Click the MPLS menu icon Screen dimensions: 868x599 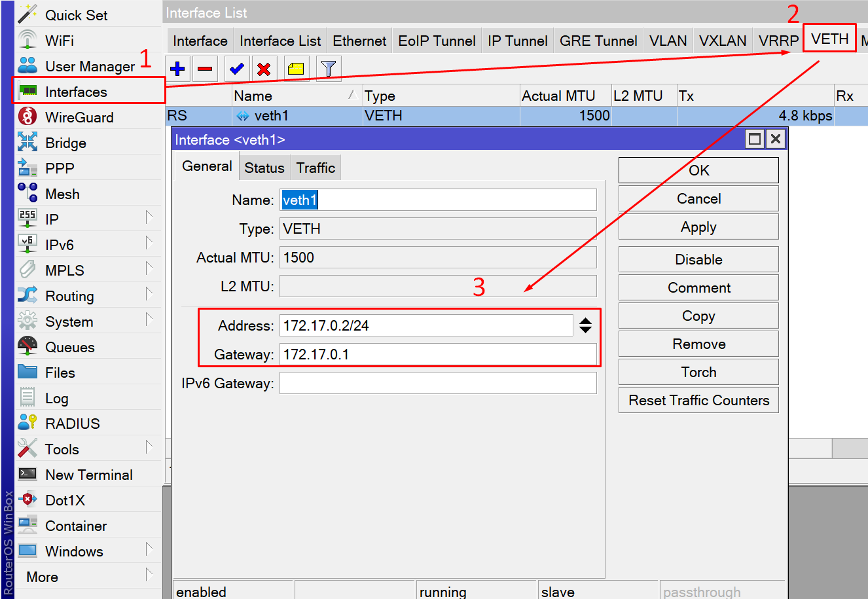(27, 270)
